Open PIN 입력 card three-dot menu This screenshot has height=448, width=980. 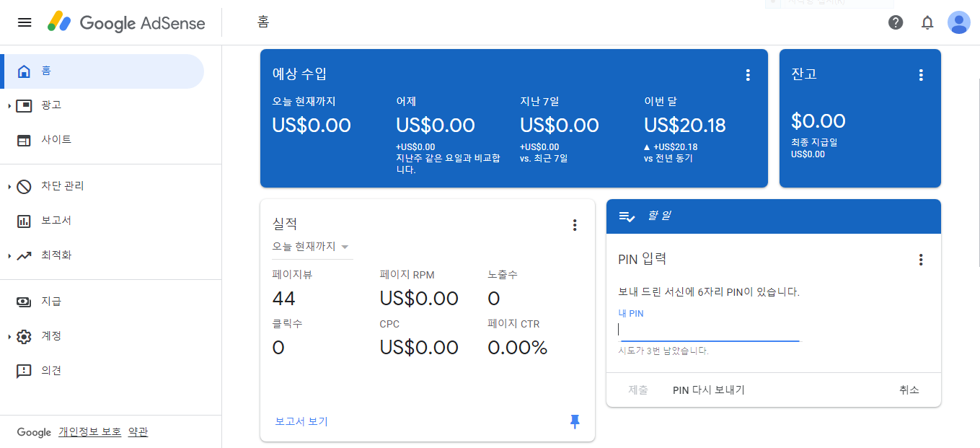point(921,260)
